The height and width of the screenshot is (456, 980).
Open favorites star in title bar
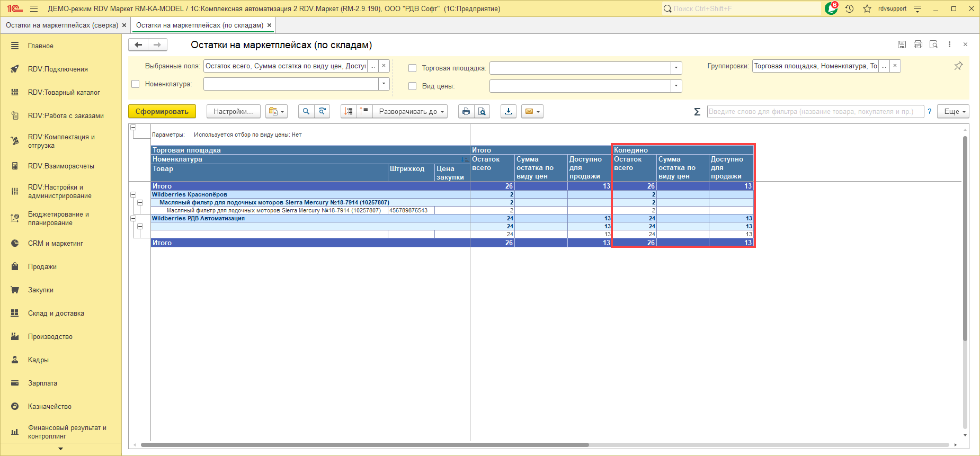[867, 8]
